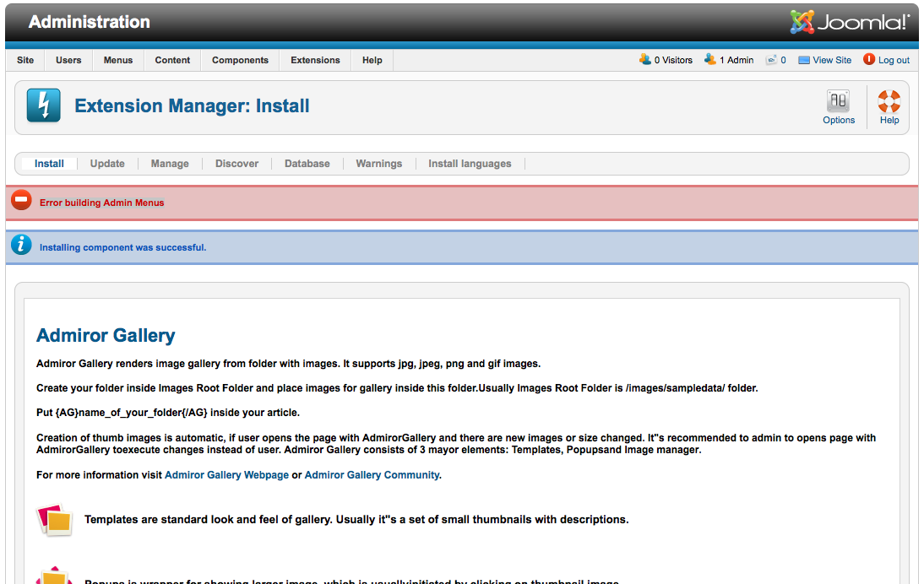924x584 pixels.
Task: Switch to the Warnings tab
Action: pos(379,164)
